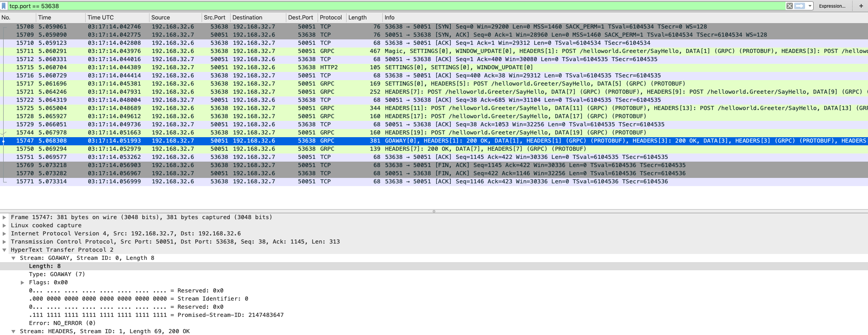Collapse the GOAWAY stream node
The image size is (868, 335).
(x=14, y=258)
